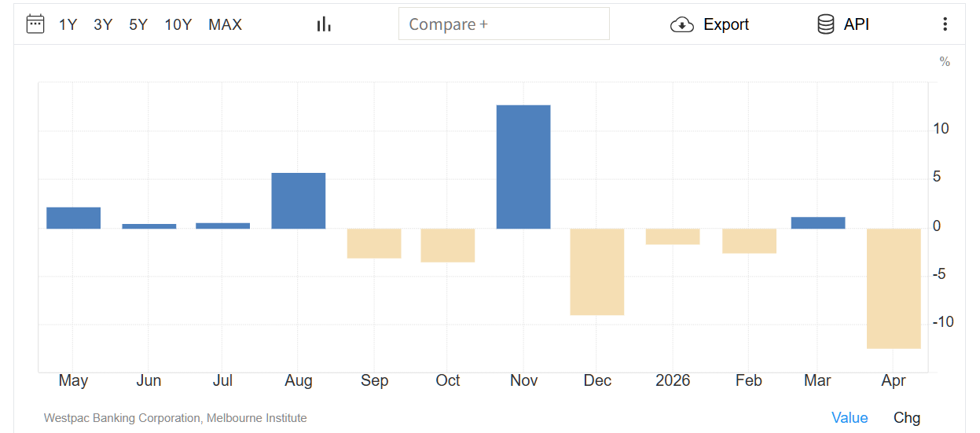Switch to the 5Y time range

138,24
